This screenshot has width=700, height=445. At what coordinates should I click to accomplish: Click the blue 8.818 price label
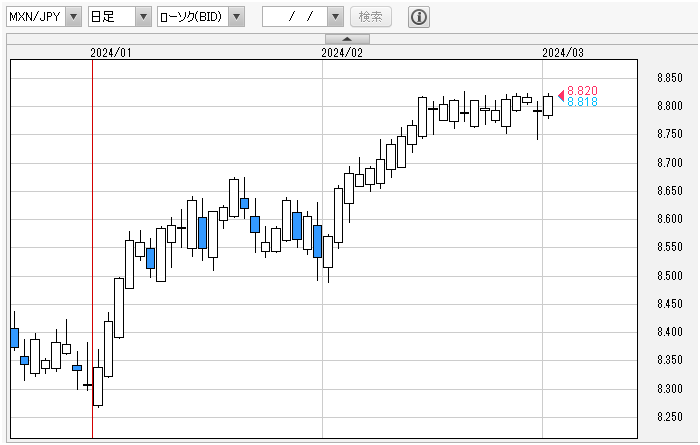[582, 102]
